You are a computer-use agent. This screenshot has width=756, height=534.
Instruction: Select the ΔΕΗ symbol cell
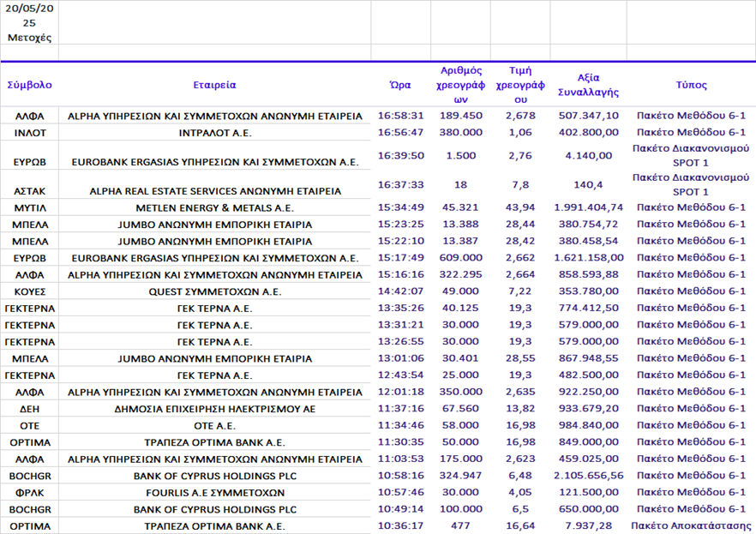coord(29,409)
